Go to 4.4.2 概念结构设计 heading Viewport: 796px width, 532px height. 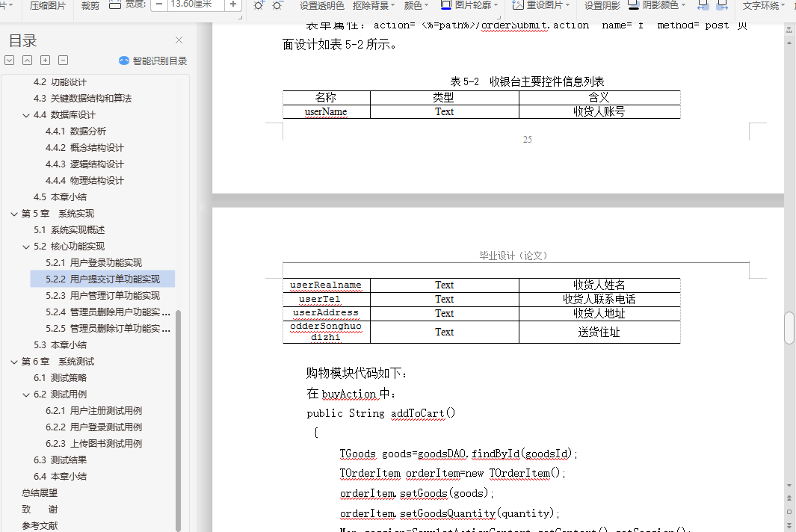[84, 148]
